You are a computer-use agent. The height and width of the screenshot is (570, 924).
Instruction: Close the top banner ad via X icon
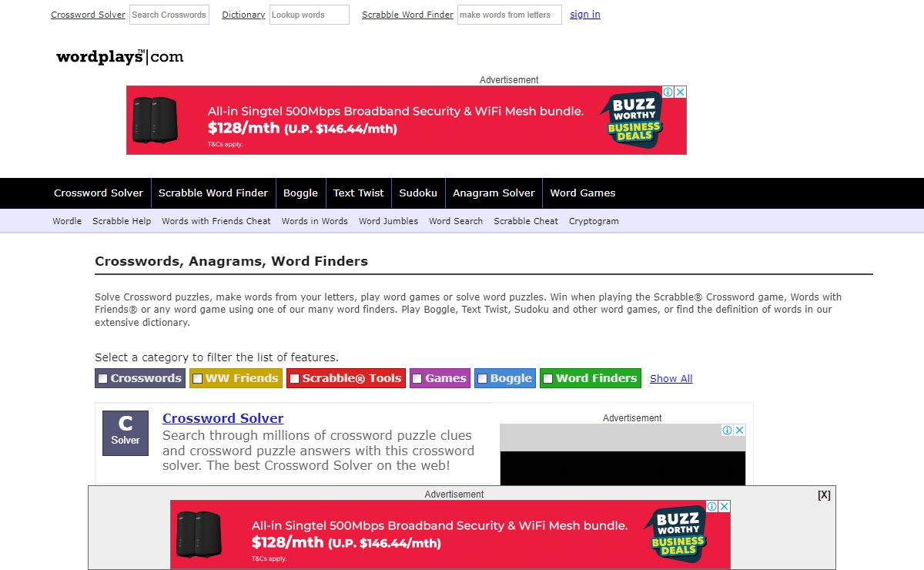[681, 92]
